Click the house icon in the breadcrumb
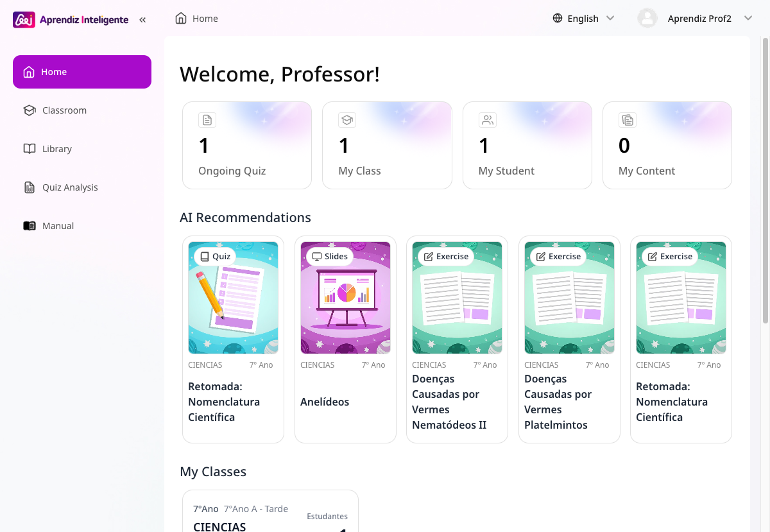 (x=181, y=18)
